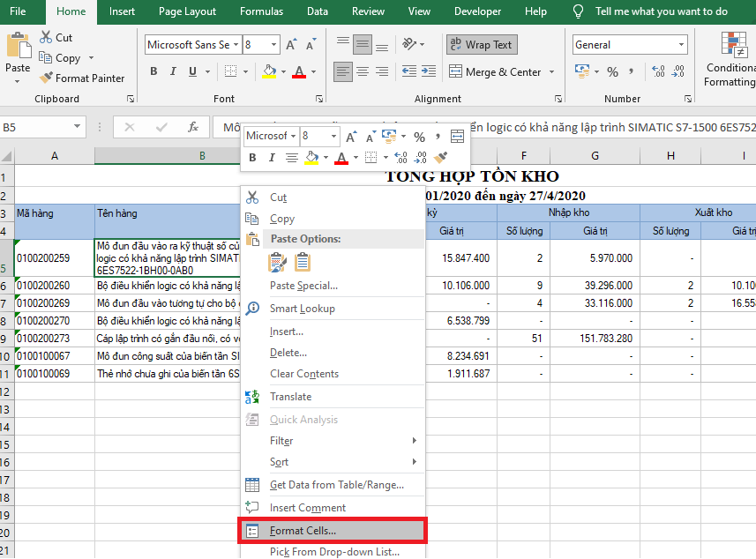Open the ribbon font name dropdown
Screen dimensions: 756x559
pos(236,45)
